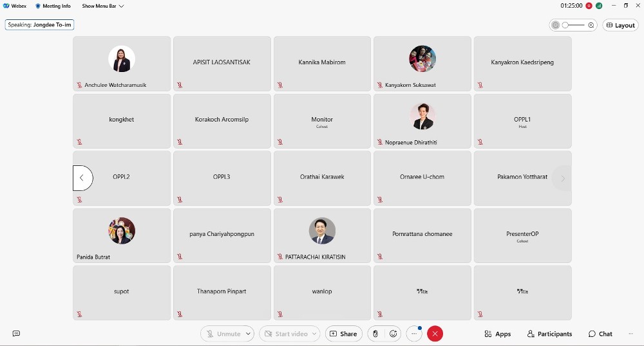Click the green network signal icon
Screen dimensions: 644x346
tap(599, 6)
